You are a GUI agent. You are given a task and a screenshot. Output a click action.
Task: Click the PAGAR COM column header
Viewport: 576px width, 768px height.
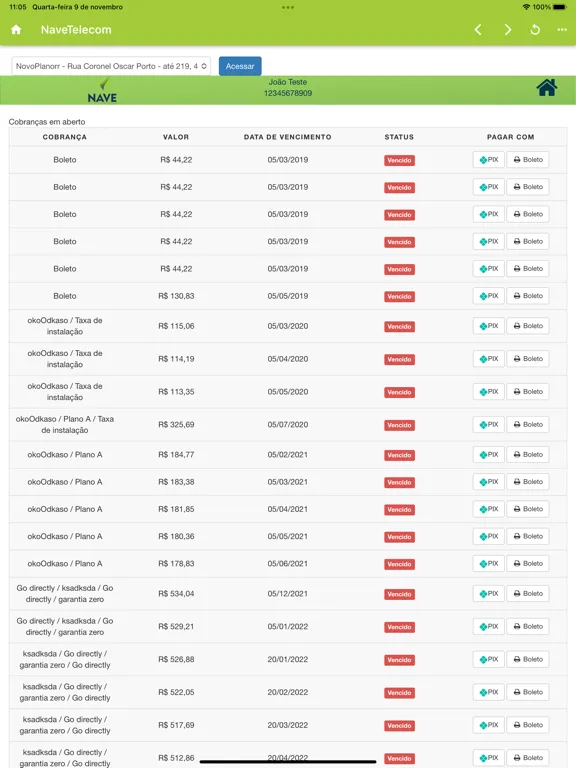point(510,137)
